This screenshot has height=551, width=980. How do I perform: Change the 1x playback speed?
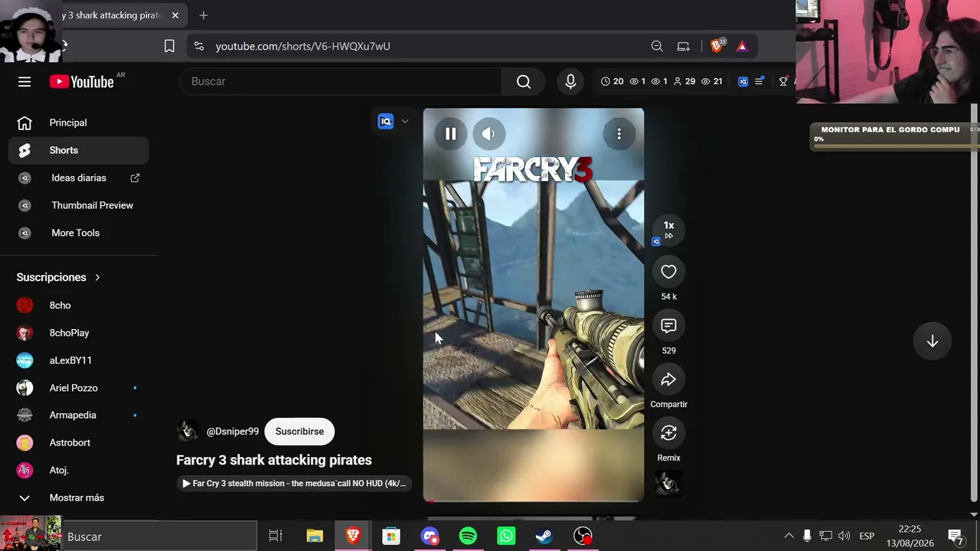(668, 230)
